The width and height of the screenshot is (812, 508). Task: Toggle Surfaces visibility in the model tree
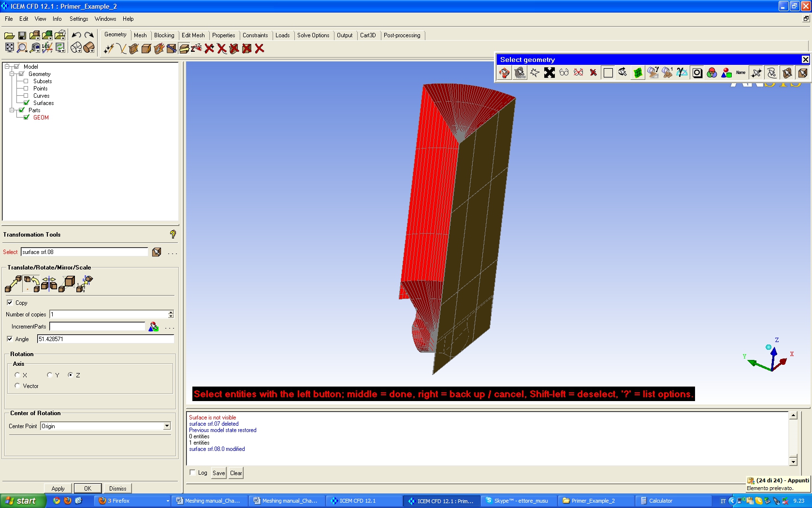[x=27, y=103]
